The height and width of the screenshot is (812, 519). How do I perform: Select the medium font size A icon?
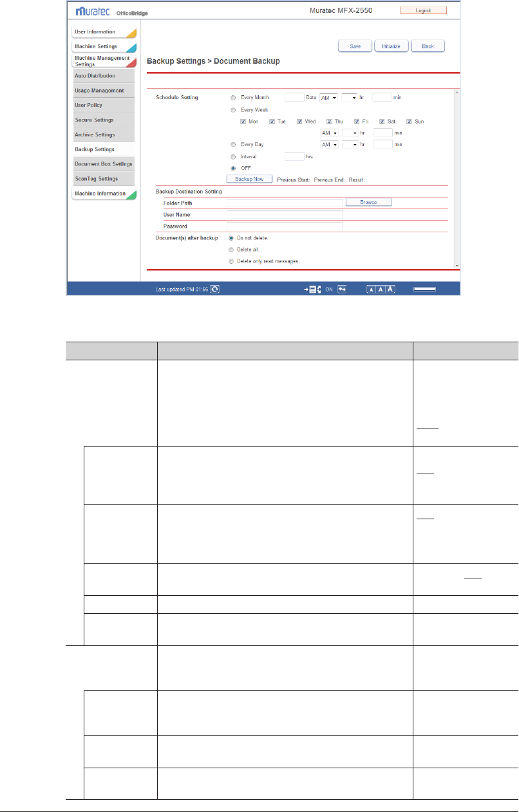(381, 290)
